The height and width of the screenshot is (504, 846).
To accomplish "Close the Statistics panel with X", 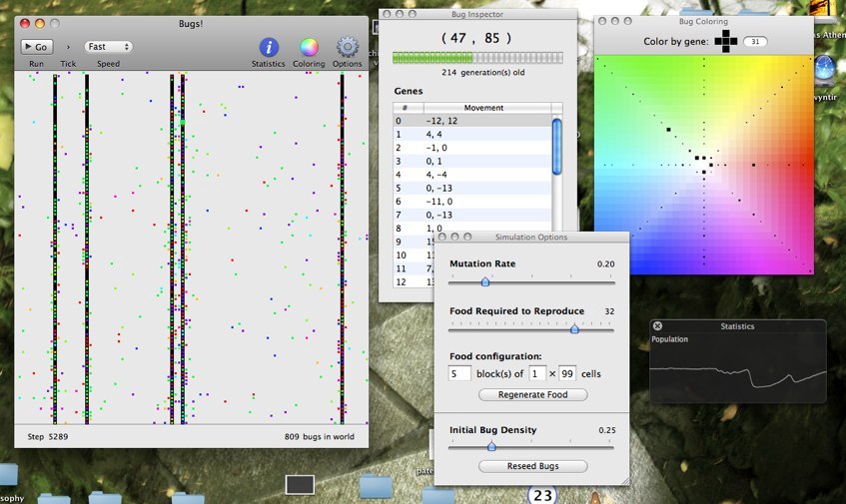I will click(x=657, y=326).
